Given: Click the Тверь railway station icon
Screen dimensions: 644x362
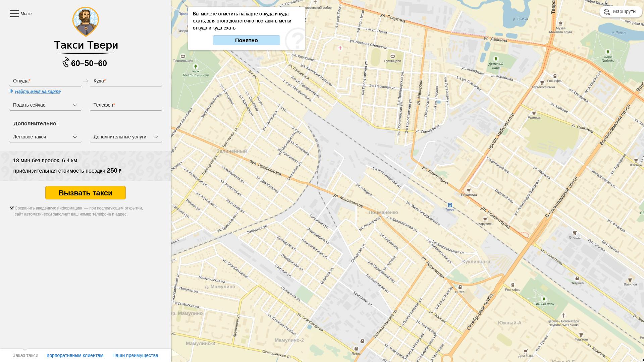Looking at the screenshot, I should click(x=450, y=205).
